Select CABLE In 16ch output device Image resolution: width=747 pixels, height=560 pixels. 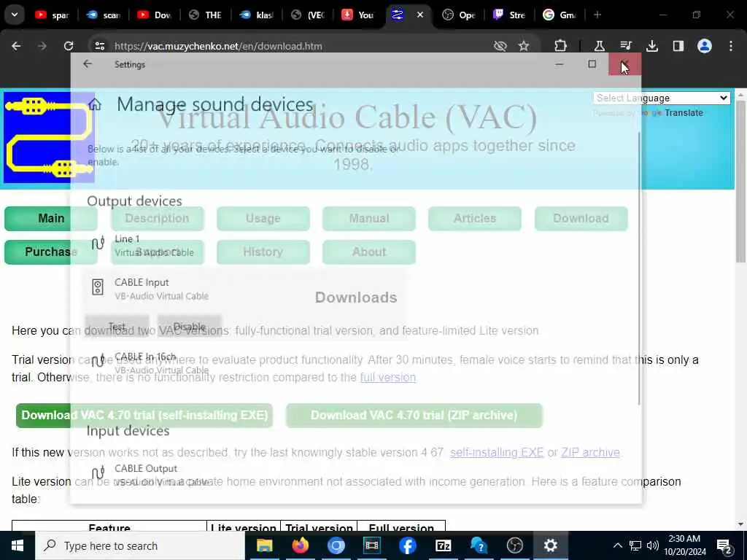(245, 363)
